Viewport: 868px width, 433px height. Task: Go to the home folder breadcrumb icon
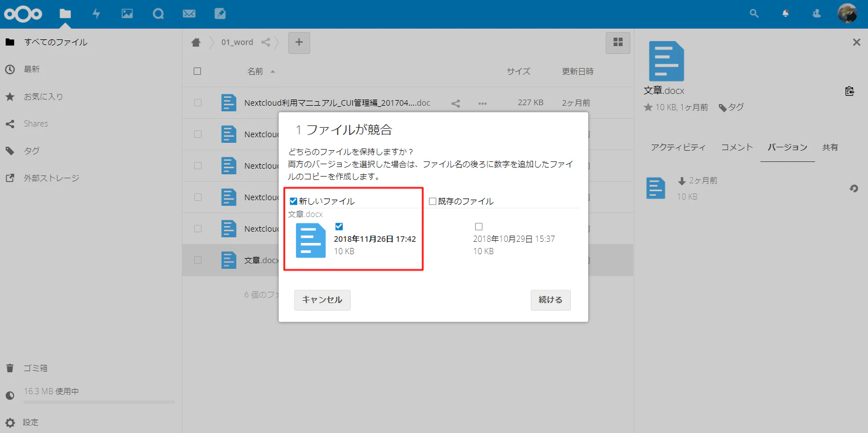tap(196, 42)
